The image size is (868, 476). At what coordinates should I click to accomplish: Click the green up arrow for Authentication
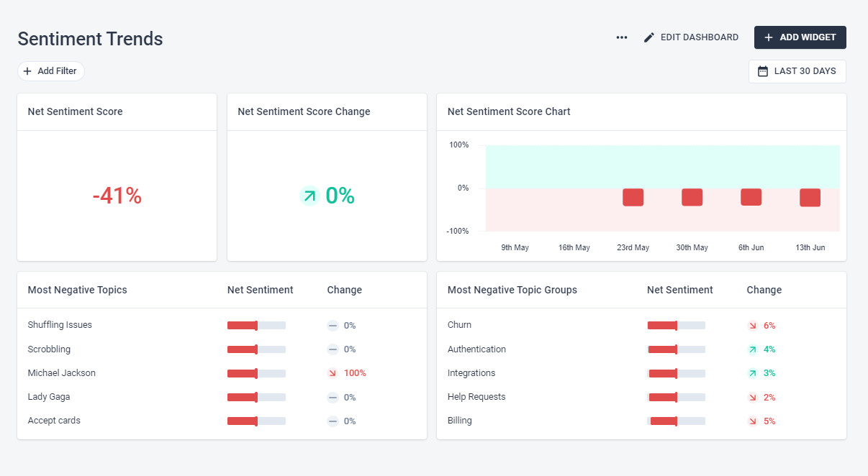coord(752,349)
